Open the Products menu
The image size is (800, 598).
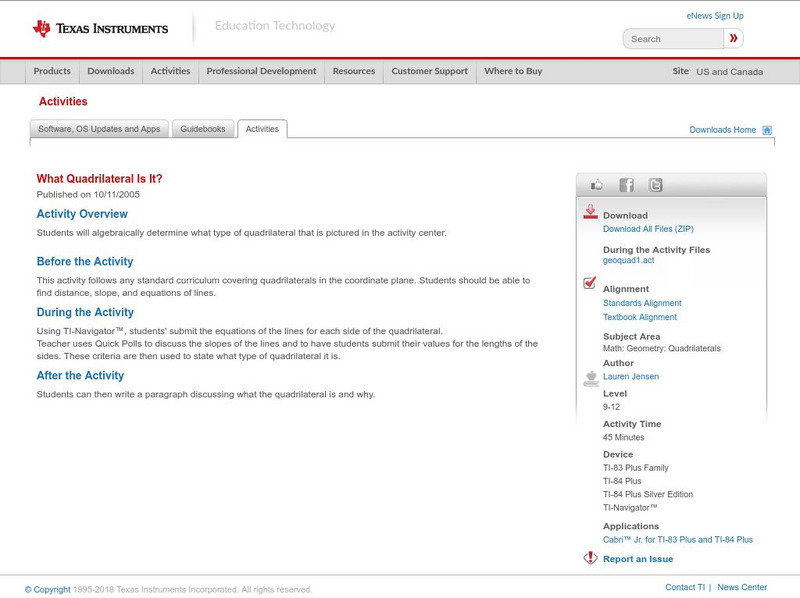coord(52,71)
